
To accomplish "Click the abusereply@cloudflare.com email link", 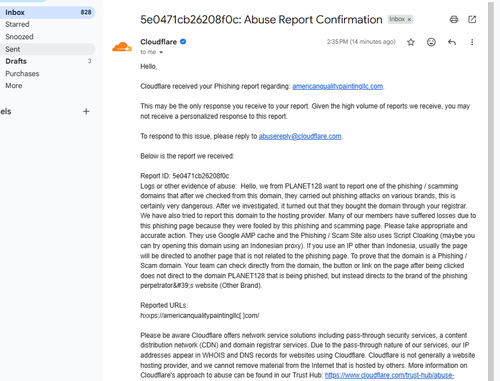I will [x=300, y=136].
